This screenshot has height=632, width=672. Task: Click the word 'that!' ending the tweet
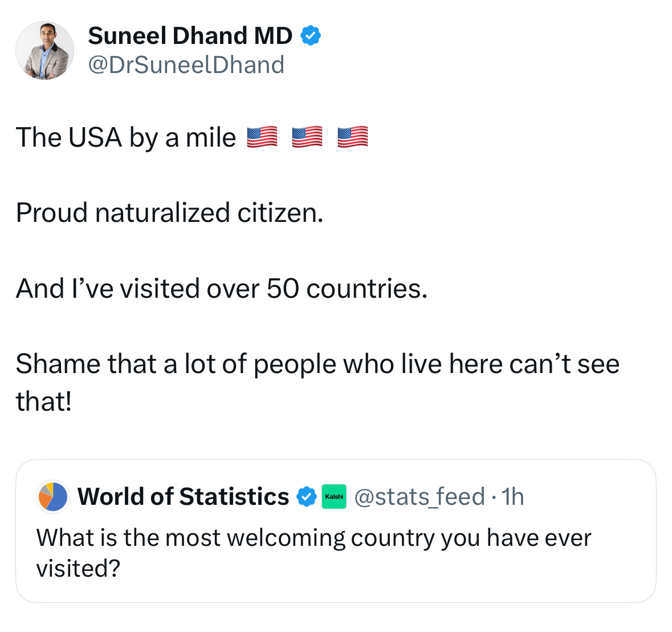[x=44, y=402]
